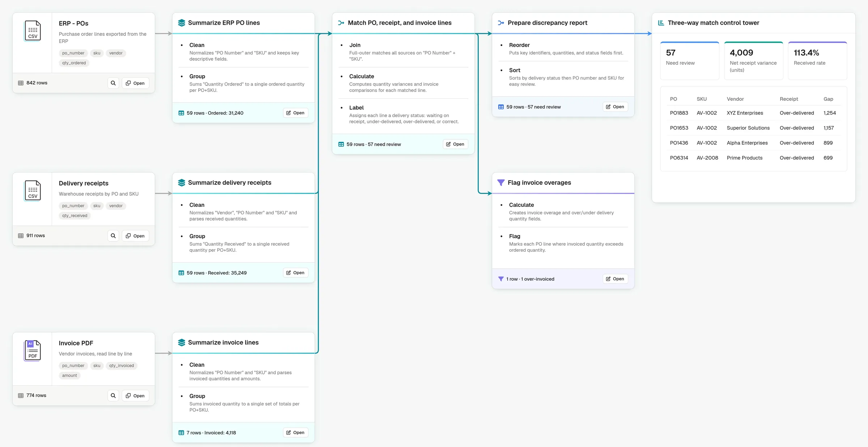Image resolution: width=868 pixels, height=447 pixels.
Task: Open the Summarize delivery receipts output
Action: 295,273
